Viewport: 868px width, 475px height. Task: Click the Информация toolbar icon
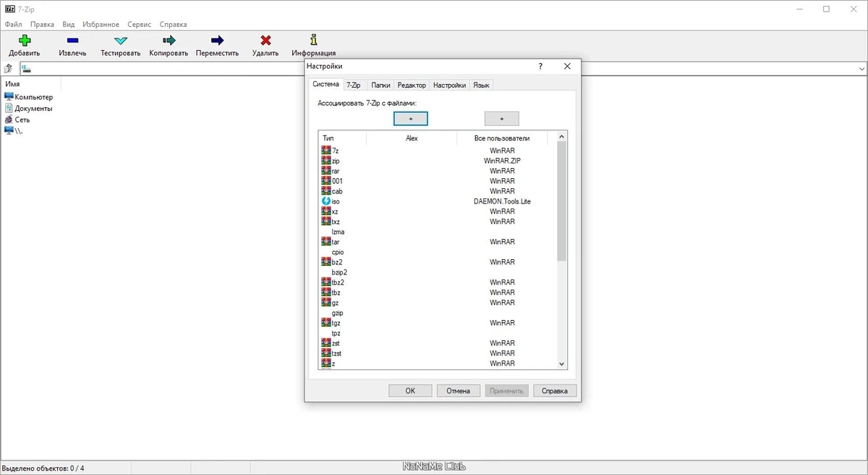tap(313, 40)
